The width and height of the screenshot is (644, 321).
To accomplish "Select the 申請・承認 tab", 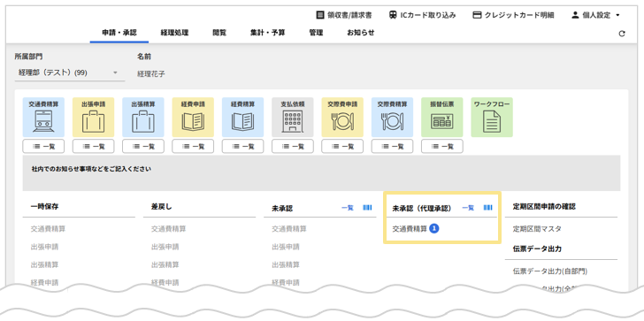I will click(x=119, y=33).
